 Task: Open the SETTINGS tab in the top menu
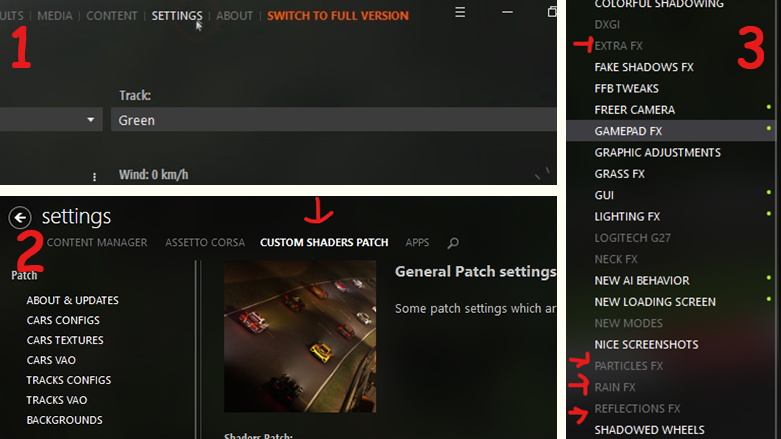pyautogui.click(x=177, y=16)
